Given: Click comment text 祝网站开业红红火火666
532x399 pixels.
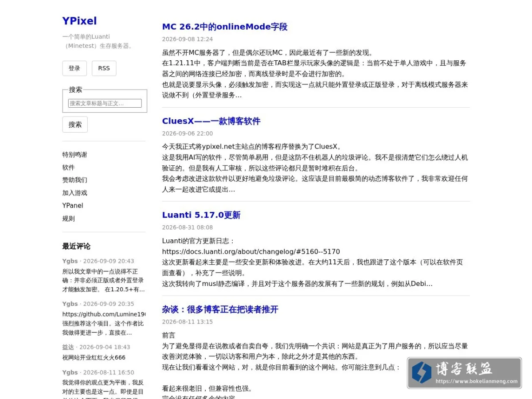Looking at the screenshot, I should 94,357.
